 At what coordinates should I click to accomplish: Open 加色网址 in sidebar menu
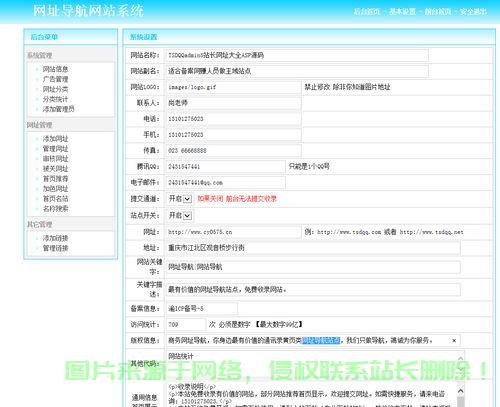55,189
